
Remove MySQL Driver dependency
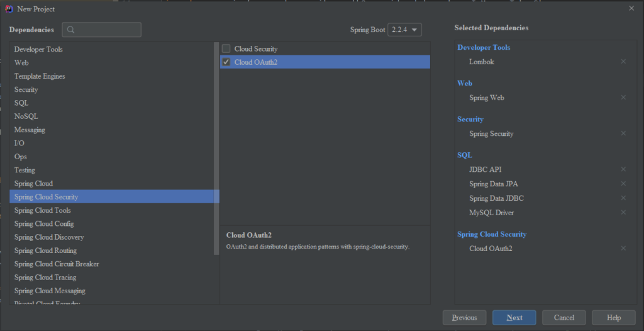(x=623, y=213)
